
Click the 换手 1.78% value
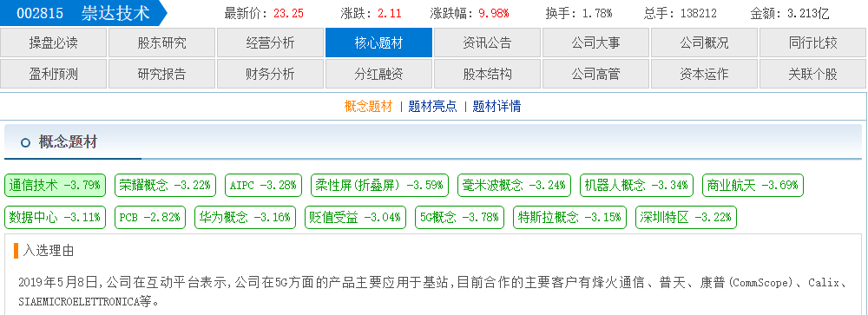pos(597,14)
